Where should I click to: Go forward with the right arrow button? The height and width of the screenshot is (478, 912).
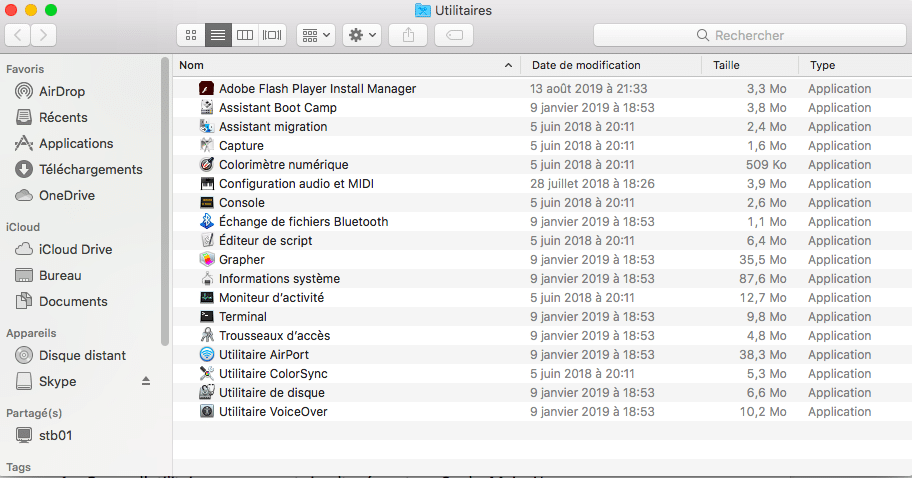click(44, 35)
